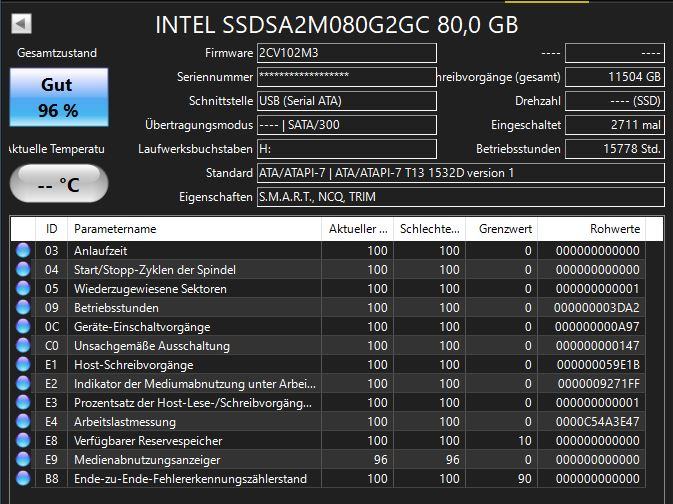Click the status orb for Verfügbarer Reservespeicher

(x=23, y=440)
